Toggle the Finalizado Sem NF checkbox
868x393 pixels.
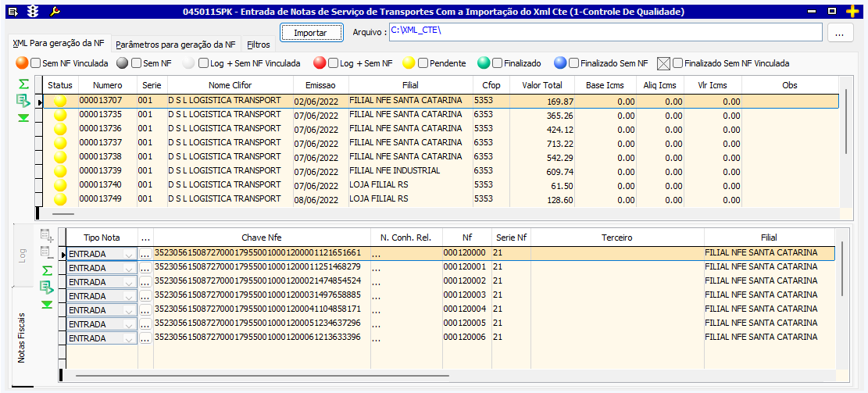[573, 63]
